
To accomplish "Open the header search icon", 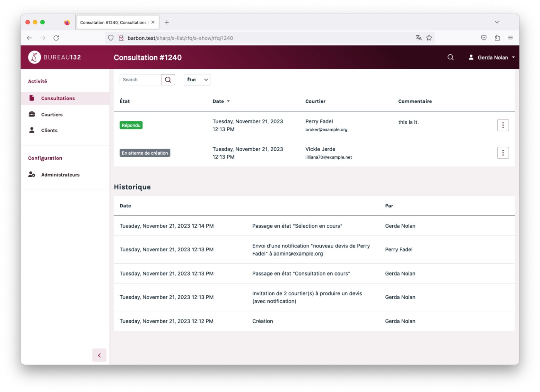I will (x=450, y=57).
